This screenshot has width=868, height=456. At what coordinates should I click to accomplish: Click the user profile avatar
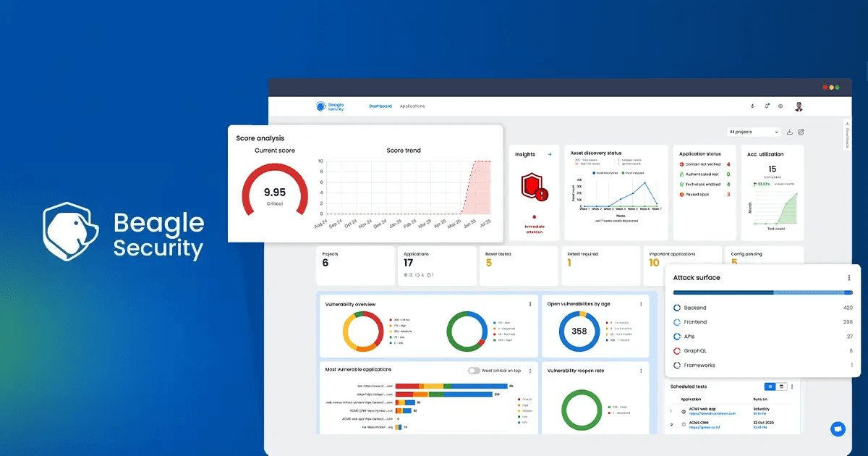(x=799, y=106)
